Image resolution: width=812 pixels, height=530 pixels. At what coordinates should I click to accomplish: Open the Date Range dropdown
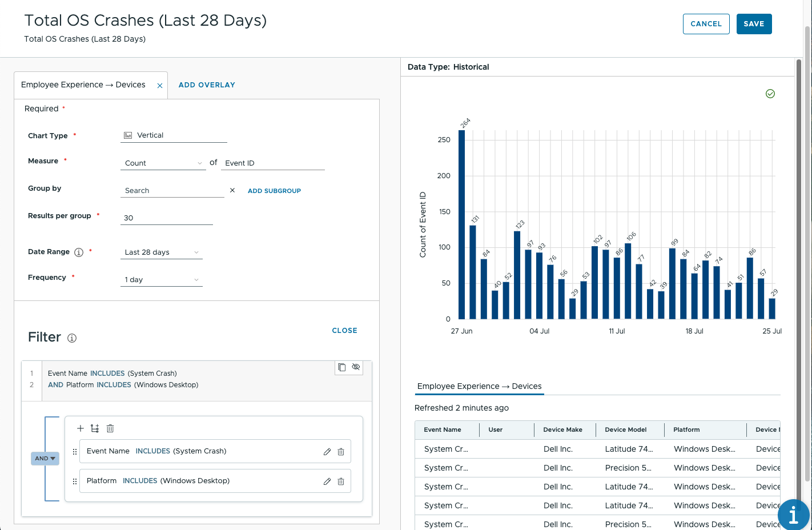(162, 252)
